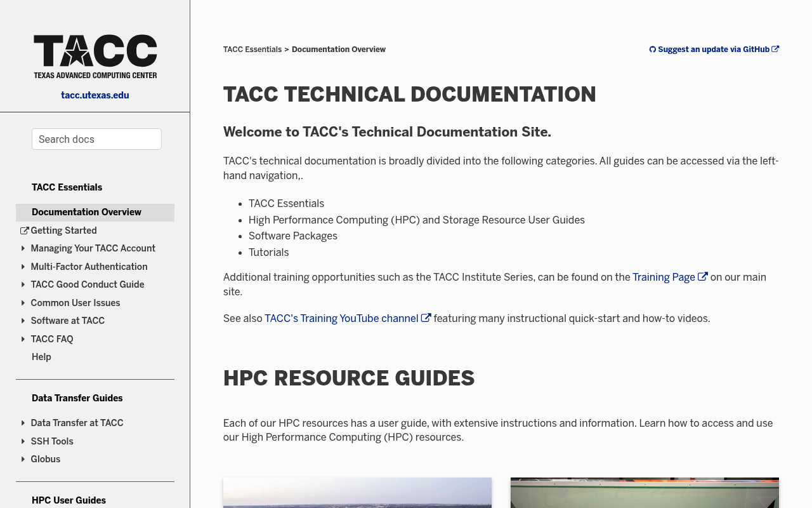
Task: Open the Help sidebar item
Action: pyautogui.click(x=41, y=357)
